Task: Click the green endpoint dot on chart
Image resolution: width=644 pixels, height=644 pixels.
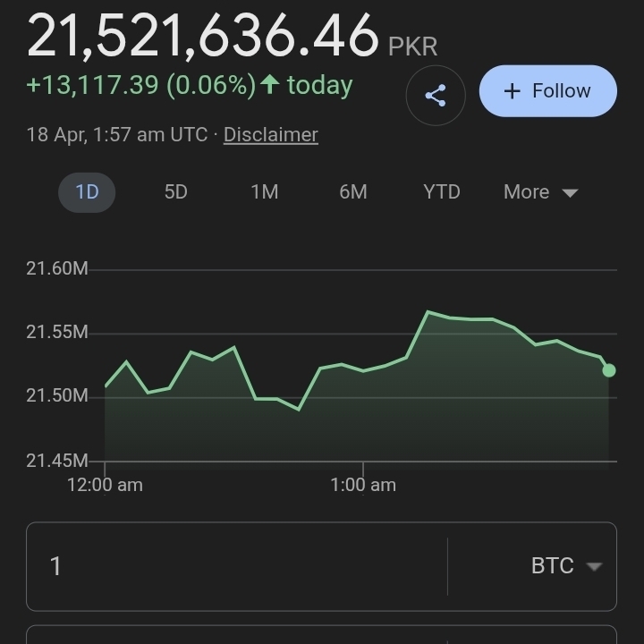Action: point(609,370)
